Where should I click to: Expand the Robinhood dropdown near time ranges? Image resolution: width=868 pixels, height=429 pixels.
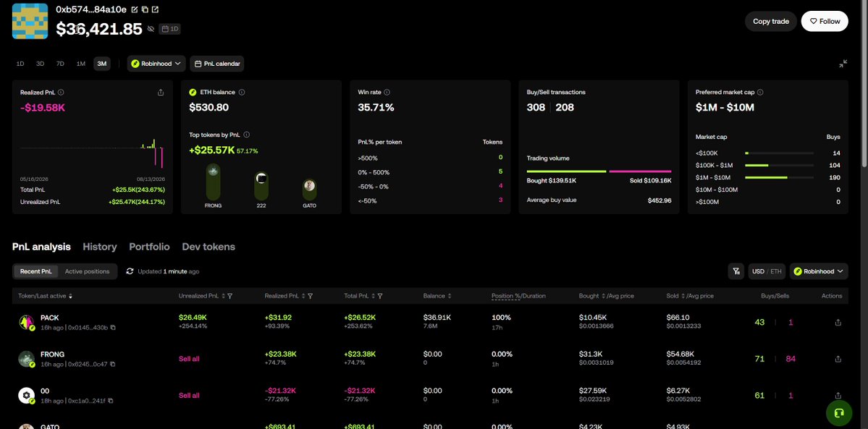156,64
